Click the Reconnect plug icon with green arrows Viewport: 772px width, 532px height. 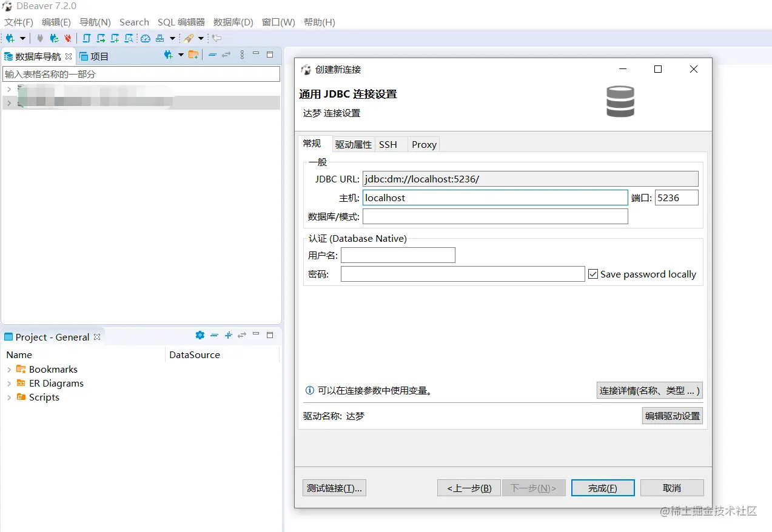click(54, 38)
